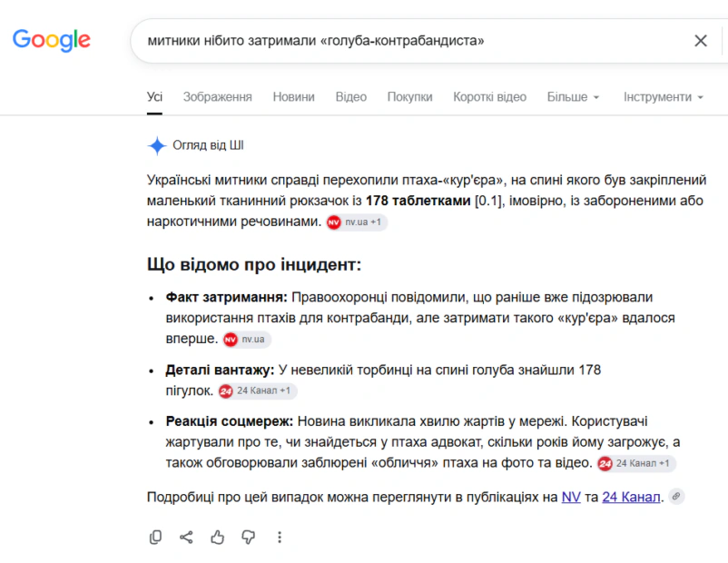This screenshot has height=563, width=728.
Task: Click the 'Деталі вантажу:' bullet label
Action: point(220,370)
